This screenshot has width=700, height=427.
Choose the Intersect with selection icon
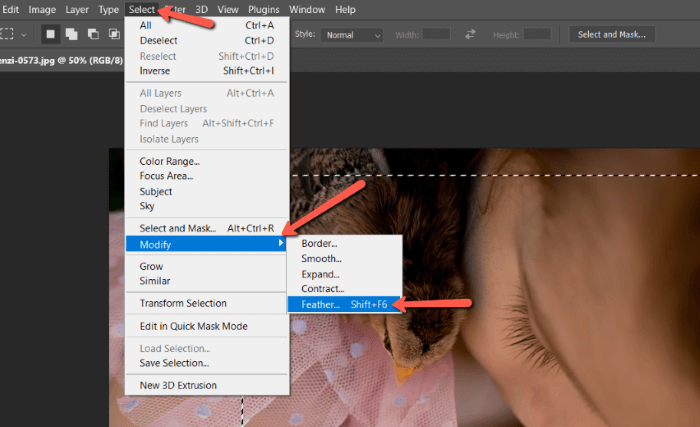(x=115, y=34)
